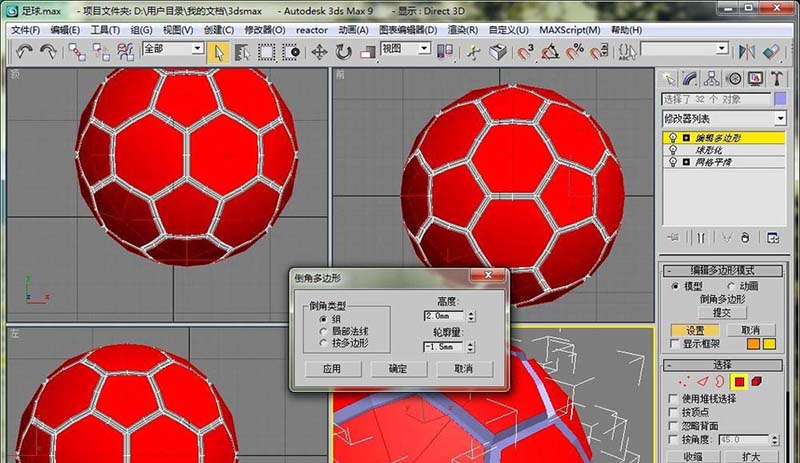The height and width of the screenshot is (463, 800).
Task: Click the 轮廓量 spinner arrows
Action: [470, 347]
